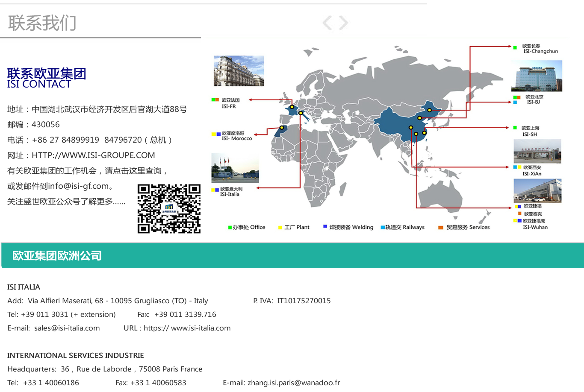This screenshot has width=584, height=392.
Task: Click the job opportunities 请点击这里查询 text
Action: [133, 171]
